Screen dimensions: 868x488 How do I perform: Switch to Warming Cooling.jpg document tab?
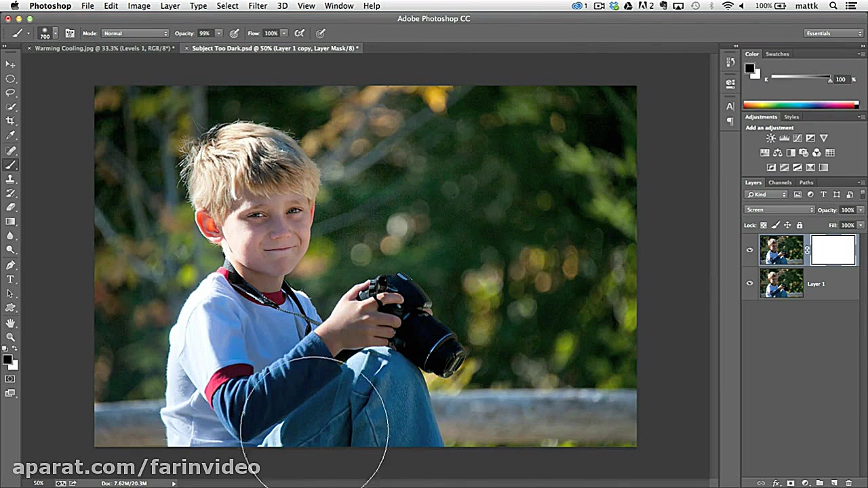tap(104, 48)
